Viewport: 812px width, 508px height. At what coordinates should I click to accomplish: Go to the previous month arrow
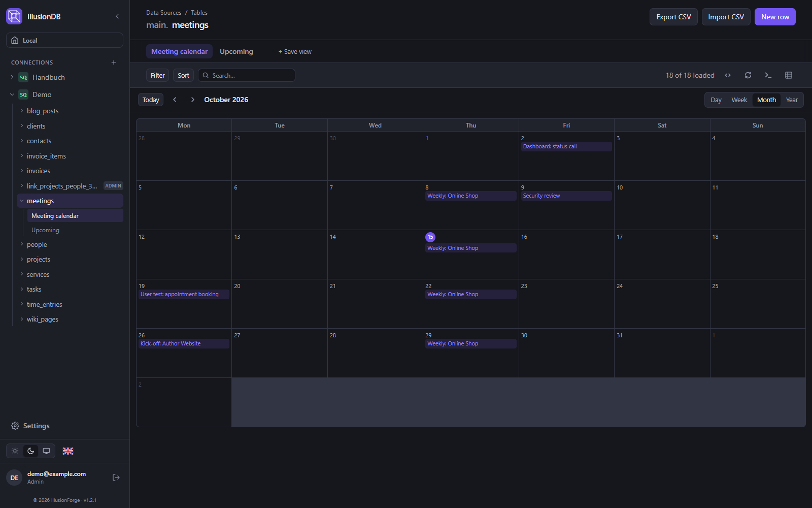point(175,100)
